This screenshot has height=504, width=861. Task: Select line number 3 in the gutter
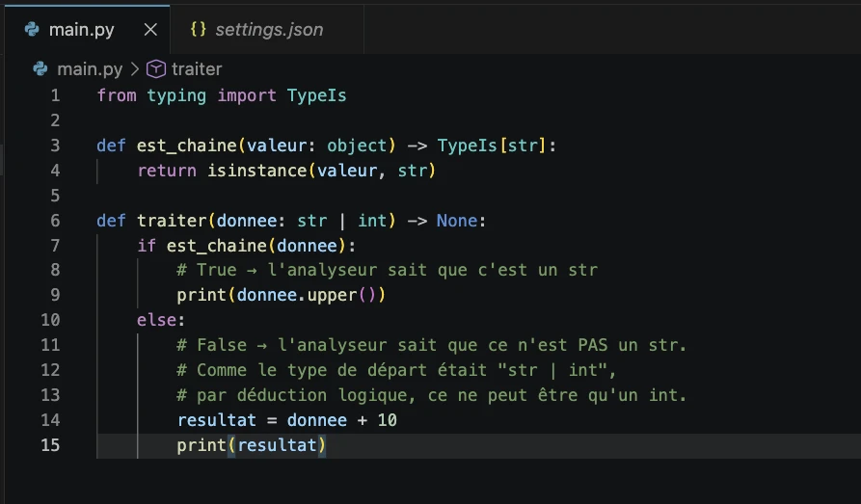click(55, 146)
